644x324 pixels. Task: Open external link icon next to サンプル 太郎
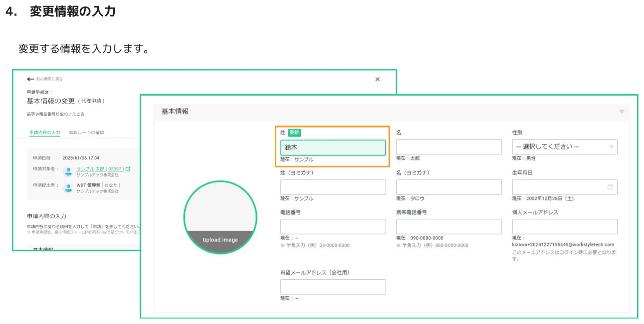[128, 169]
